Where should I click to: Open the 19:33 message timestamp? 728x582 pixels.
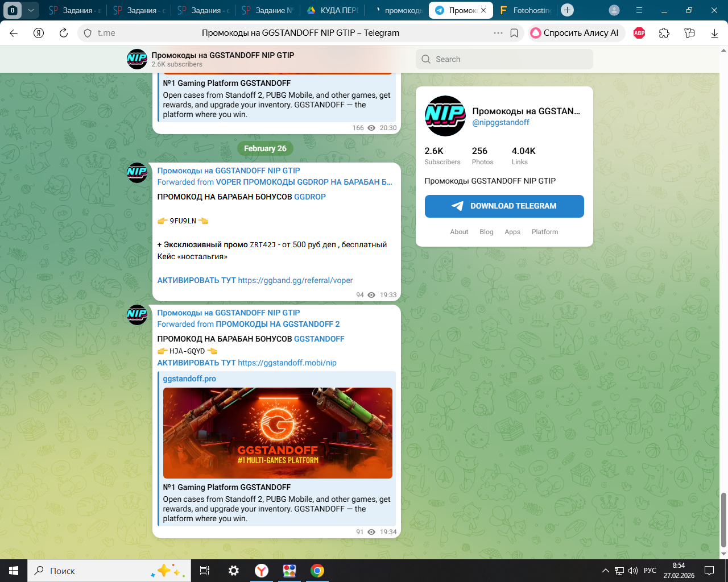[388, 295]
